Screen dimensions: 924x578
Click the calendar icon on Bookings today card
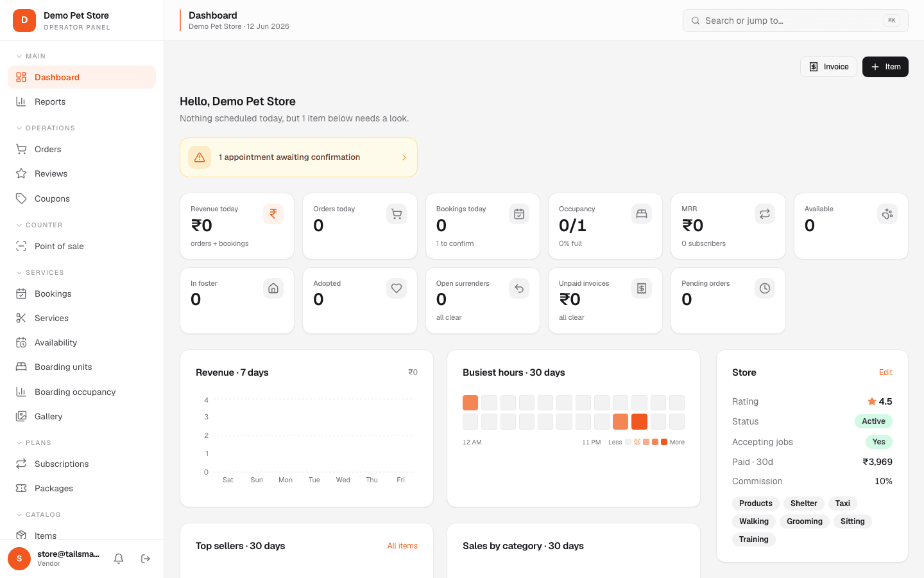pyautogui.click(x=519, y=214)
